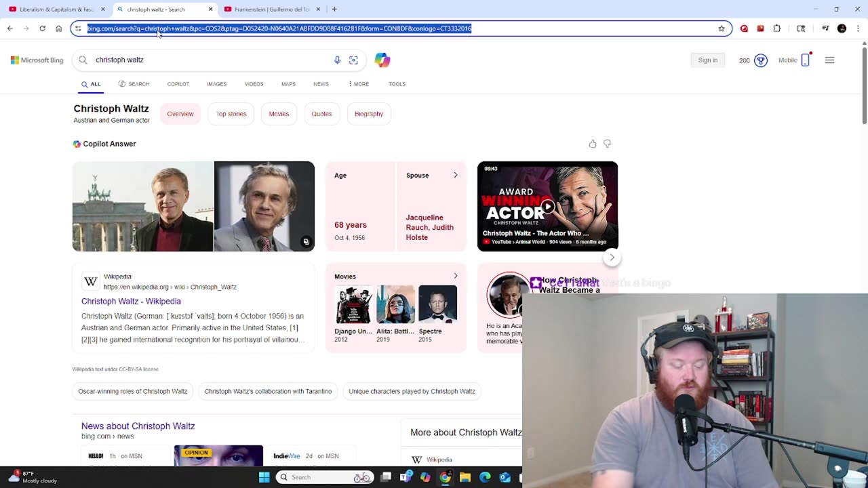Expand the Spouse card arrow
The width and height of the screenshot is (868, 488).
point(455,175)
